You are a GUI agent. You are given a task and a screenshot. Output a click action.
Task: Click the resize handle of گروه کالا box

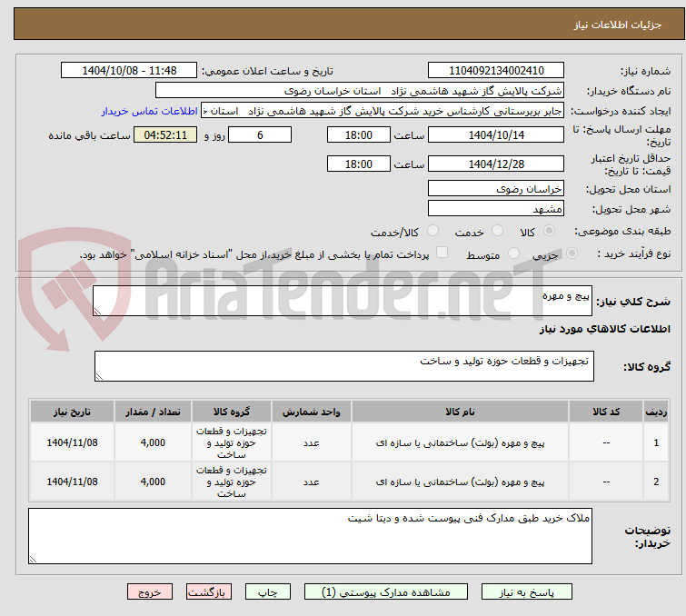[99, 376]
